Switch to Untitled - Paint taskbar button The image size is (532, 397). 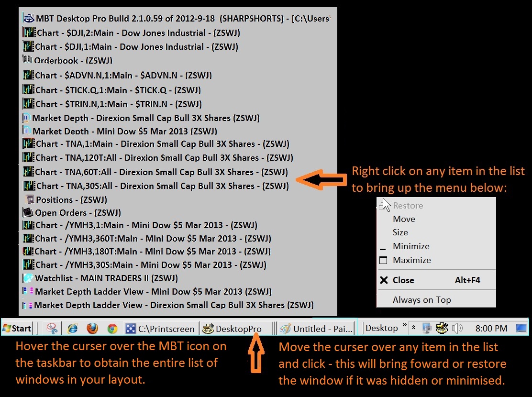point(316,329)
